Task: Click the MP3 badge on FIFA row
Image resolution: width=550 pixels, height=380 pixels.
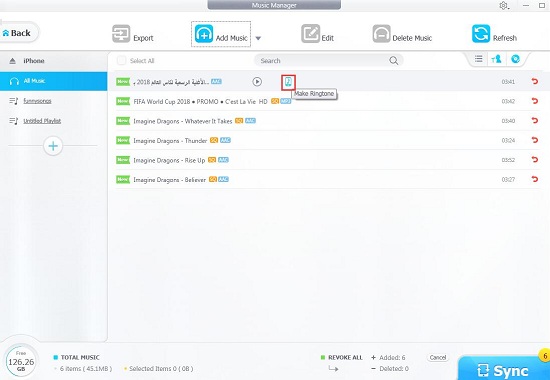Action: coord(286,101)
